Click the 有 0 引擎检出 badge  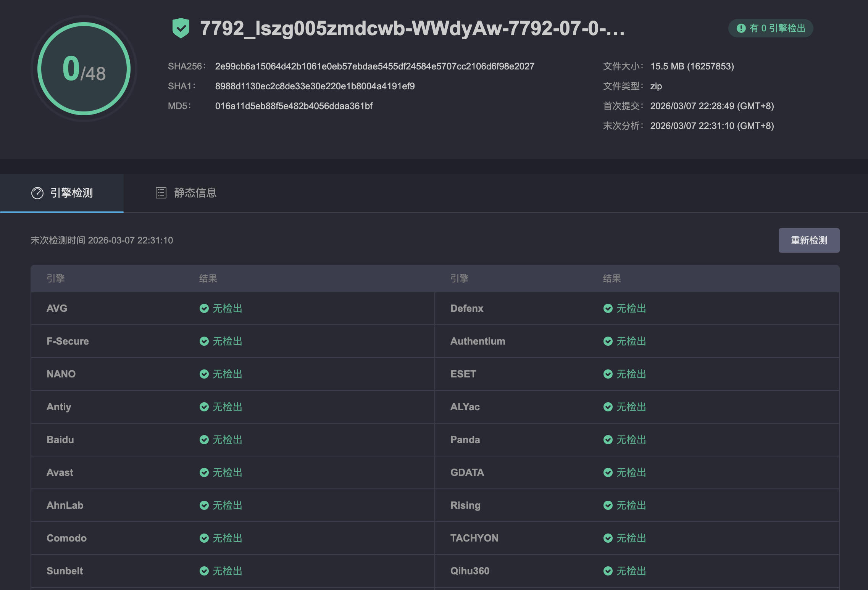771,28
